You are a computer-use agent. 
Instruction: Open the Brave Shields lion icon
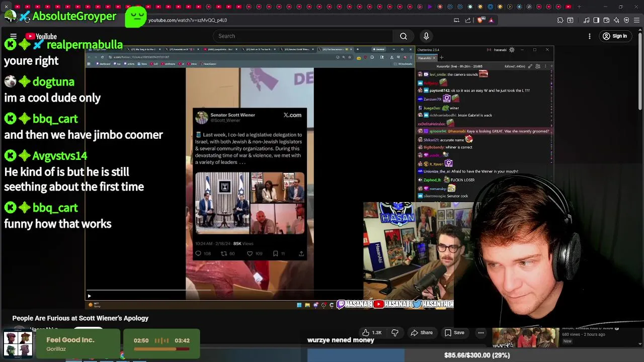pos(480,20)
